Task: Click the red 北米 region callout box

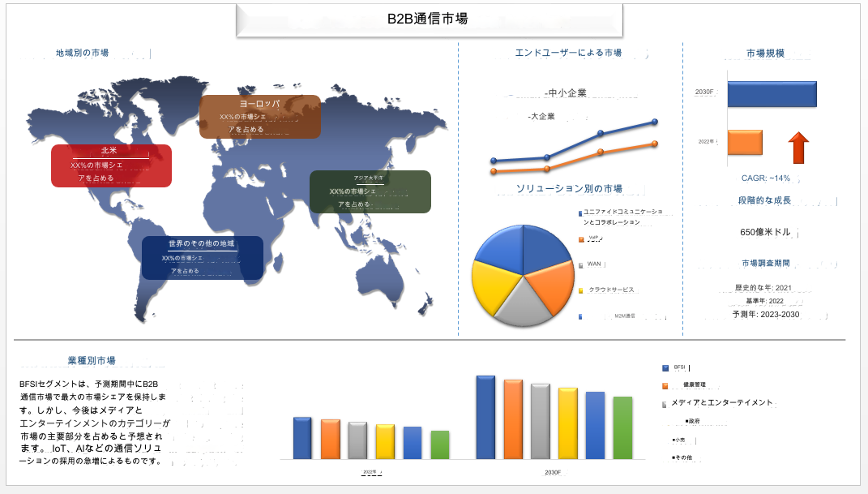Action: click(111, 165)
